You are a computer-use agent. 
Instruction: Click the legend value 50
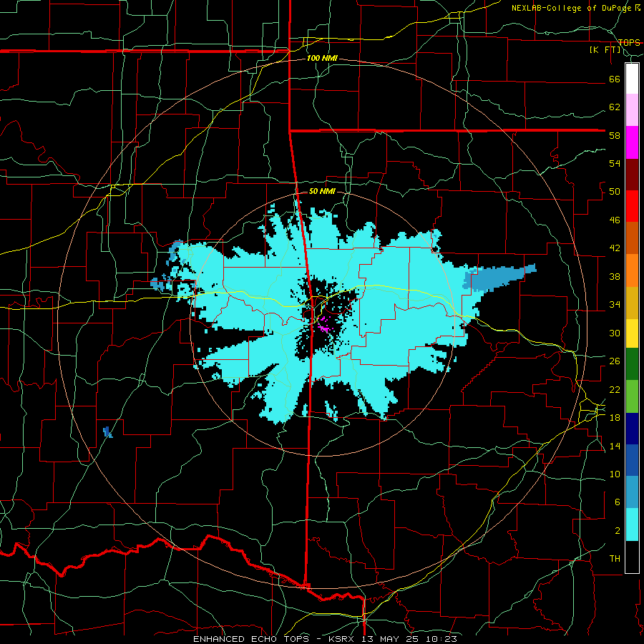click(x=615, y=192)
